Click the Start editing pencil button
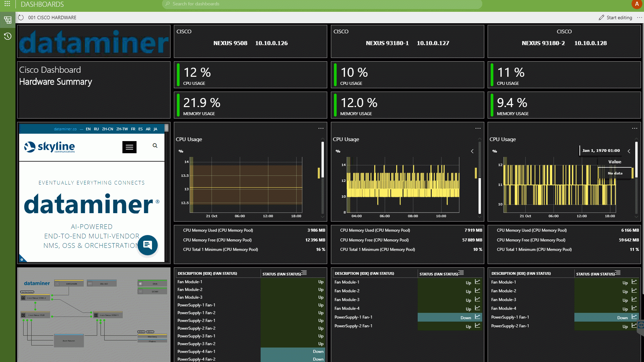 615,18
